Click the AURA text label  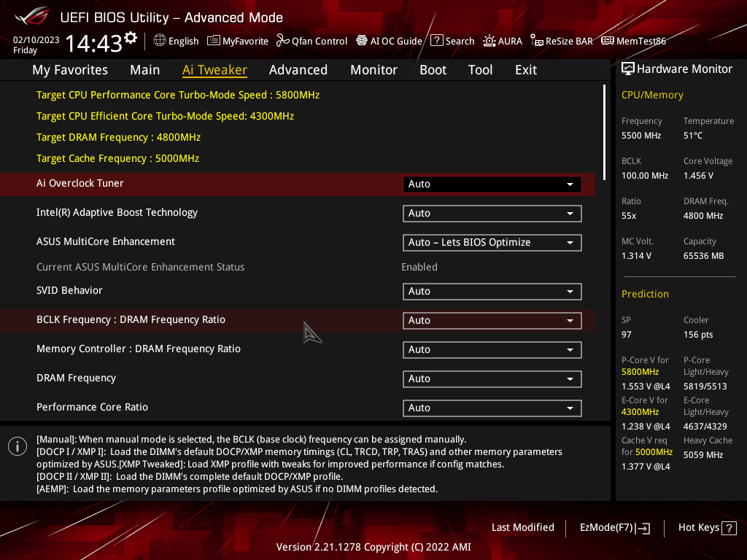click(x=510, y=42)
